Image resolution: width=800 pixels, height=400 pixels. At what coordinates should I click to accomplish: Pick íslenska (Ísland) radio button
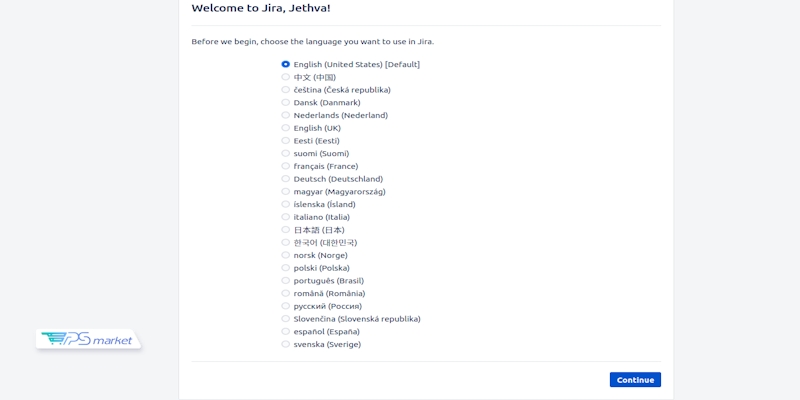click(x=286, y=204)
